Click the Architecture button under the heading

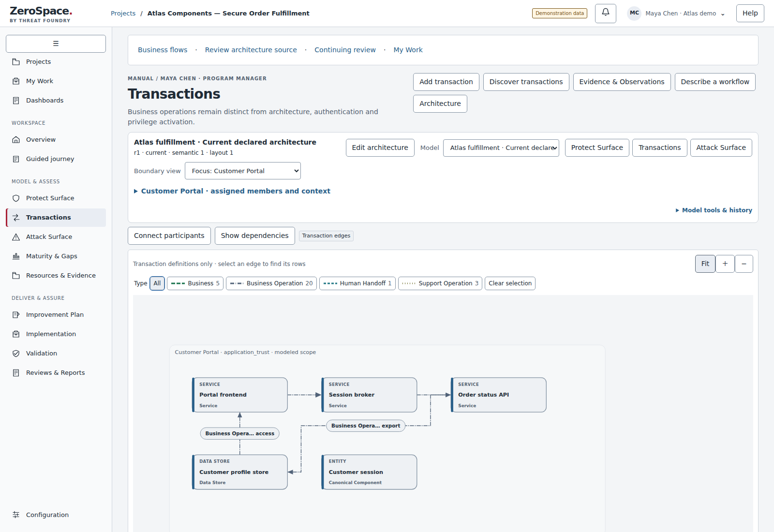(x=440, y=104)
